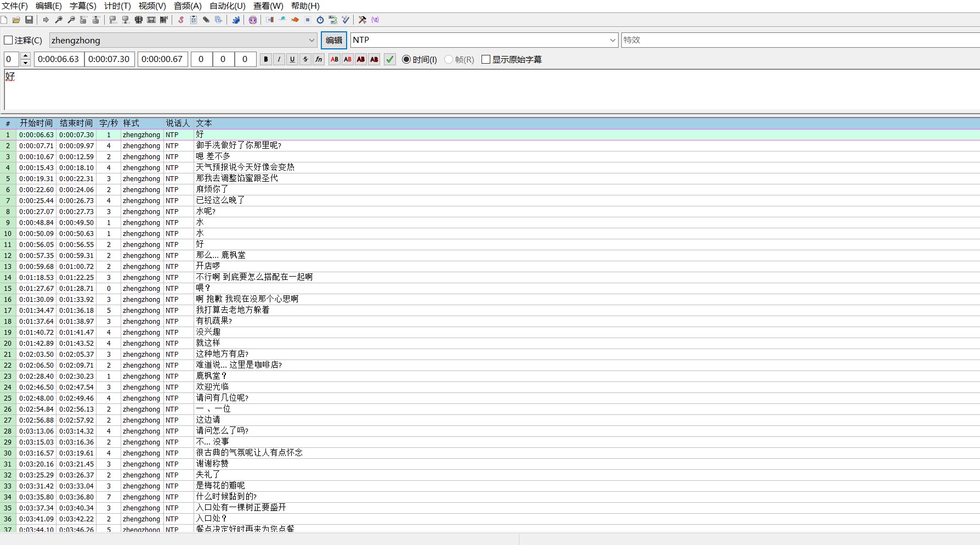
Task: Toggle bold B formatting button
Action: (266, 59)
